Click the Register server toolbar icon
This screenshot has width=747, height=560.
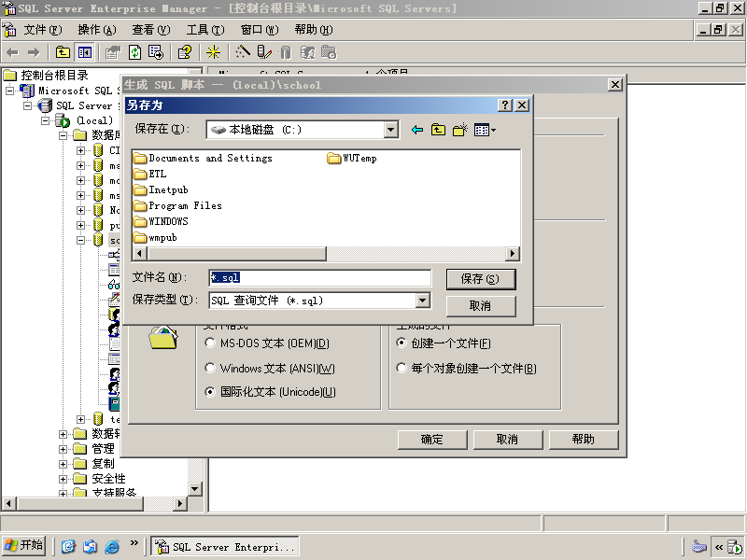pyautogui.click(x=264, y=52)
